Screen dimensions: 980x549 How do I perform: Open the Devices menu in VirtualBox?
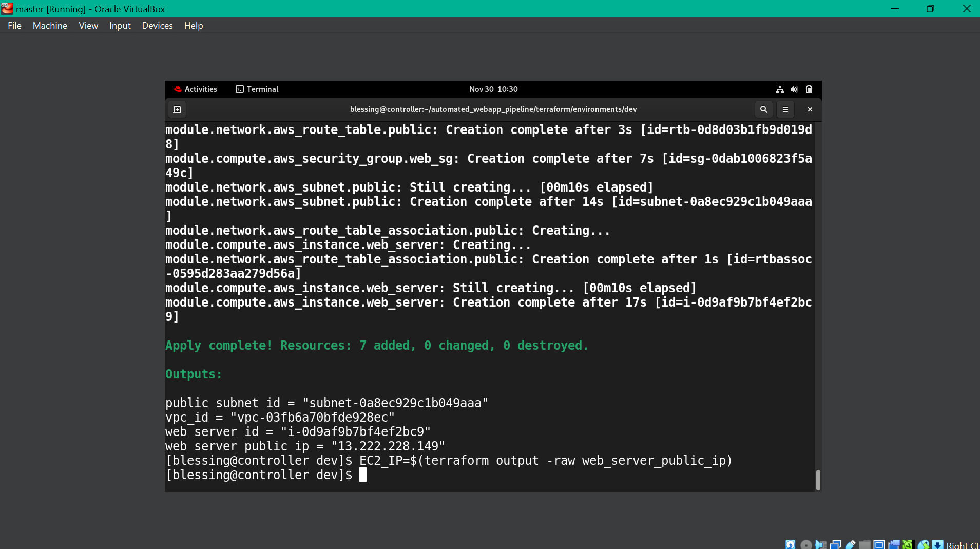(157, 25)
